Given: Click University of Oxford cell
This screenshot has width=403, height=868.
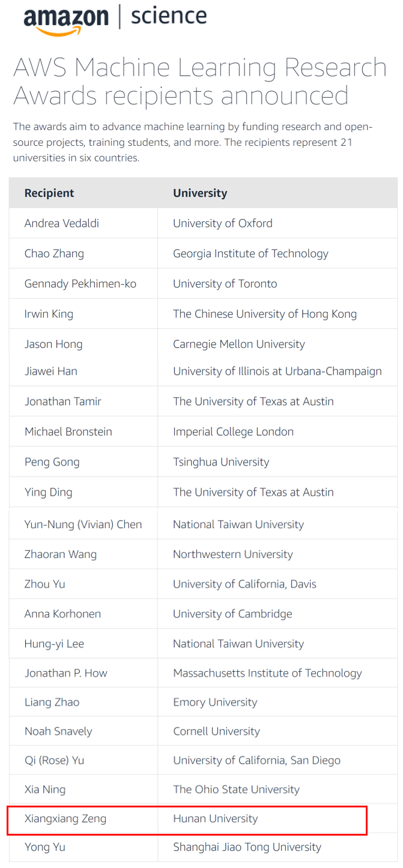Looking at the screenshot, I should (x=223, y=223).
